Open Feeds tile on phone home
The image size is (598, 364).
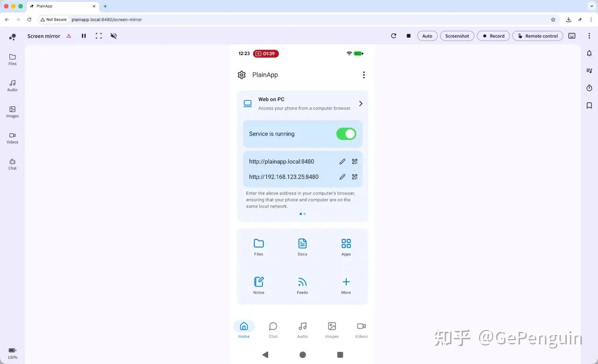pyautogui.click(x=302, y=285)
